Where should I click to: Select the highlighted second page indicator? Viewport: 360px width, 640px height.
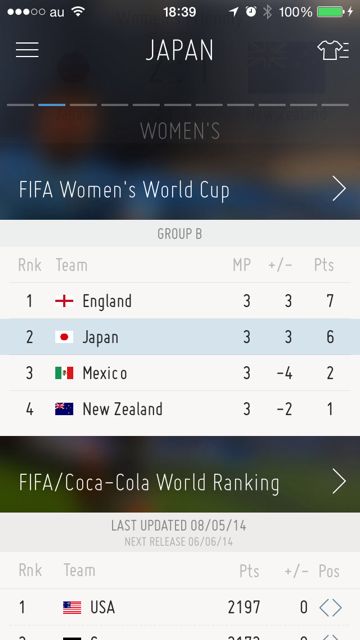point(52,105)
